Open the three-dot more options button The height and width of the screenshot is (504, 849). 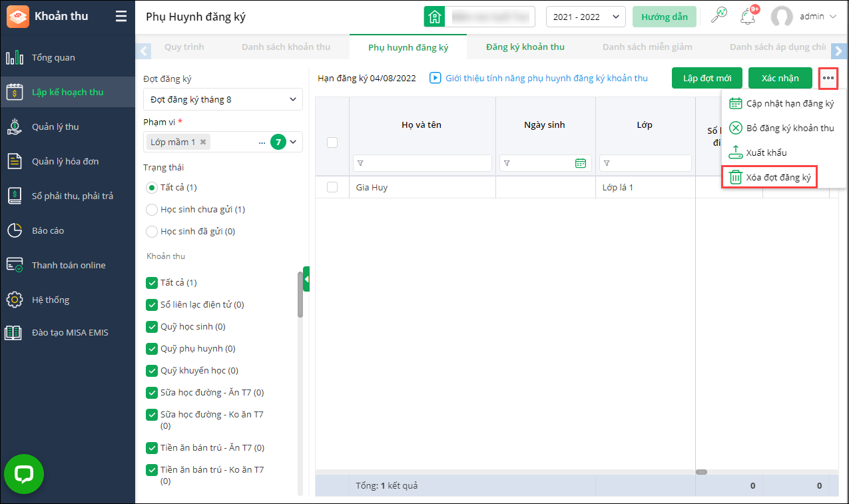click(x=828, y=78)
